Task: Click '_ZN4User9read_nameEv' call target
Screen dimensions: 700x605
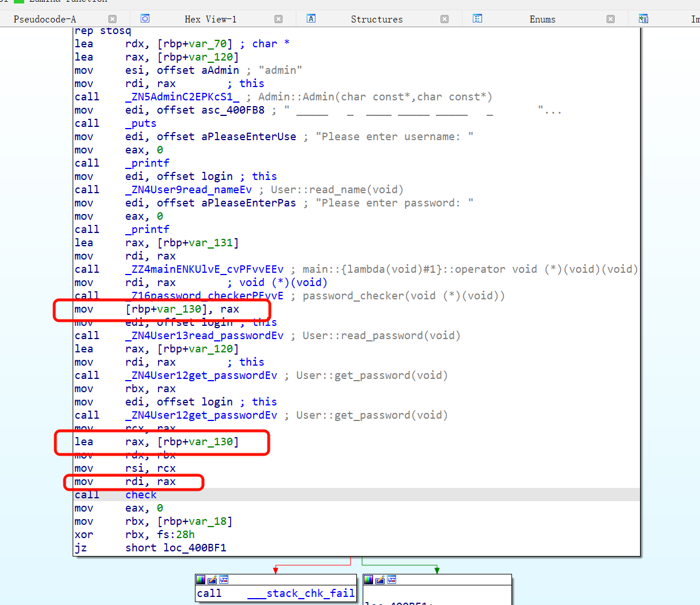Action: pyautogui.click(x=189, y=189)
